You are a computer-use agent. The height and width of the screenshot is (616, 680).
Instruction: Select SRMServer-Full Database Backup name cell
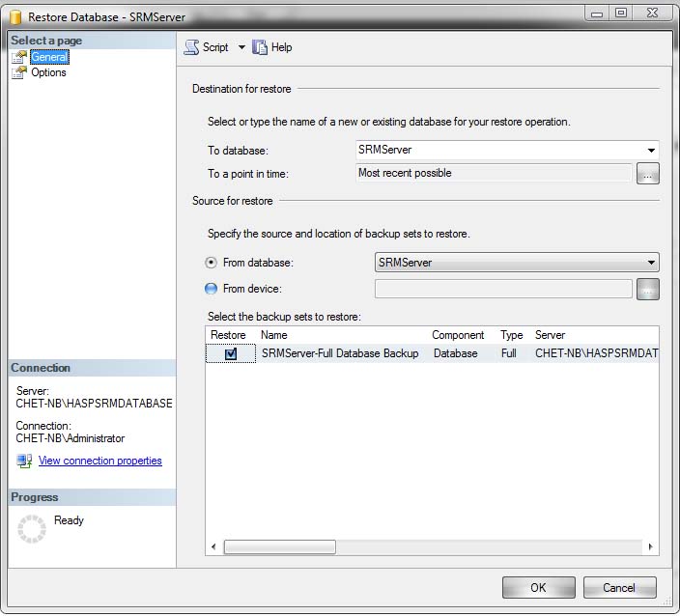click(340, 353)
